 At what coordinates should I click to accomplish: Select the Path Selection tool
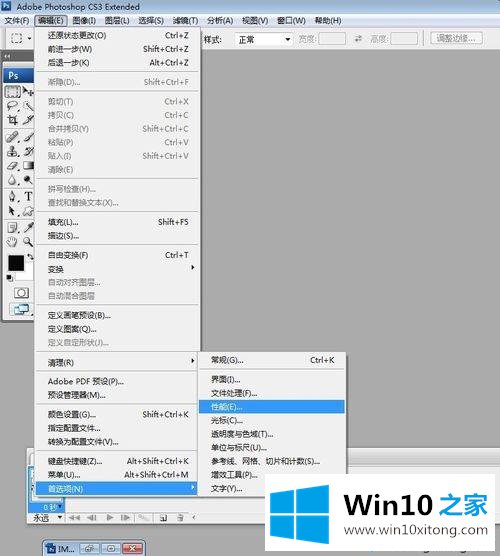point(12,211)
